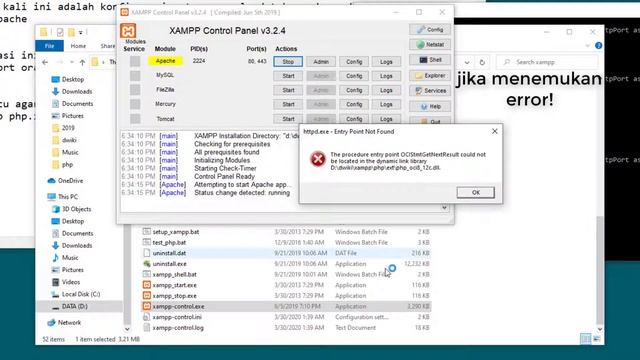Screen dimensions: 640x360
Task: Expand address bar history dropdown in Explorer
Action: coord(467,62)
